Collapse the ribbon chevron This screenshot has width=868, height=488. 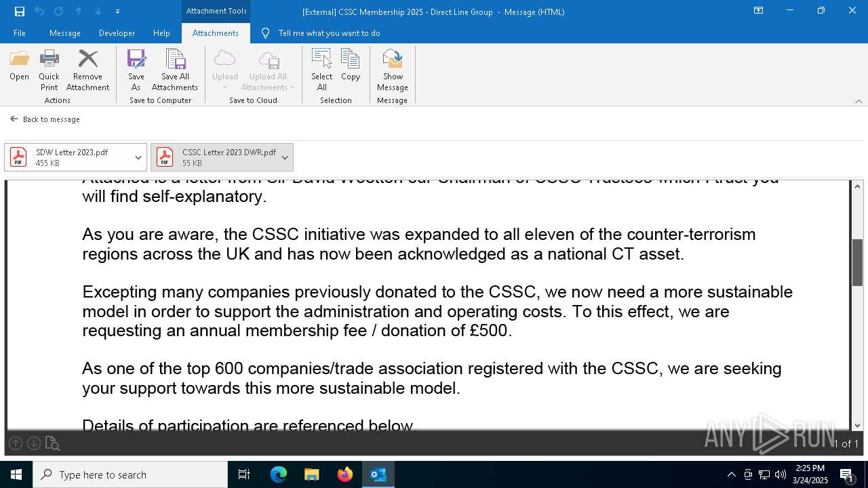point(859,101)
